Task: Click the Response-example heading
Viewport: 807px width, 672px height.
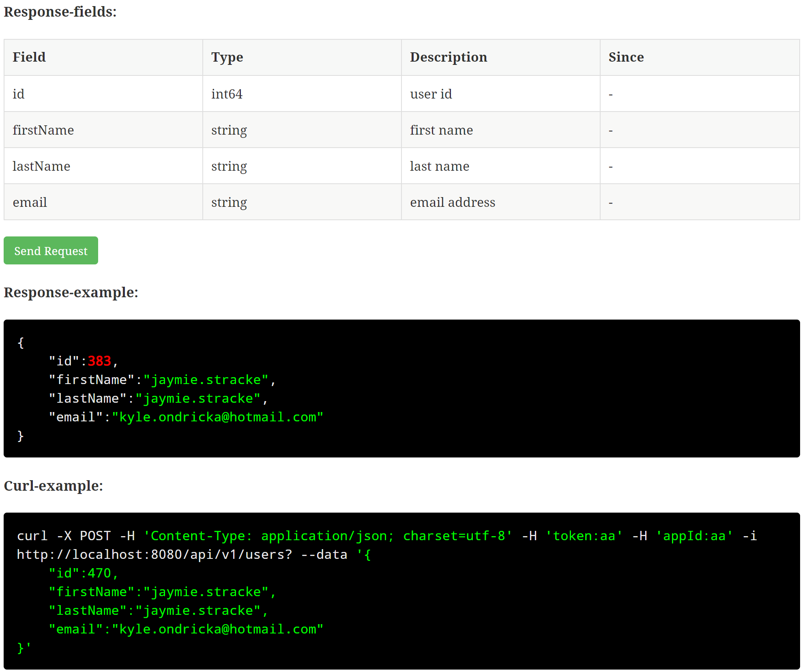Action: (71, 292)
